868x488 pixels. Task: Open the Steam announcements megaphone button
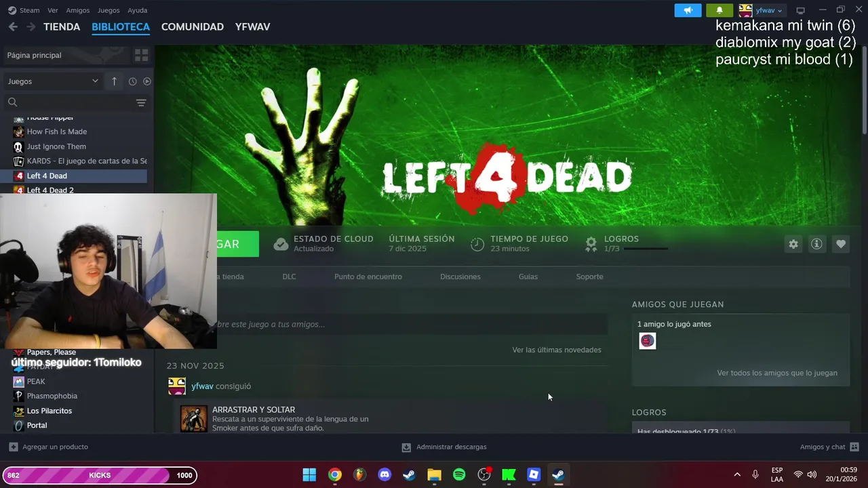[x=688, y=10]
